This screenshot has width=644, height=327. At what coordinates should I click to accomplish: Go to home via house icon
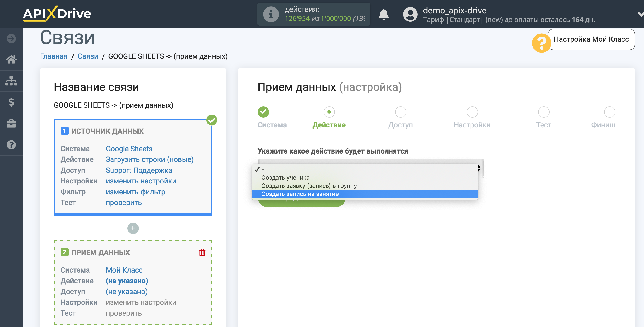coord(11,60)
